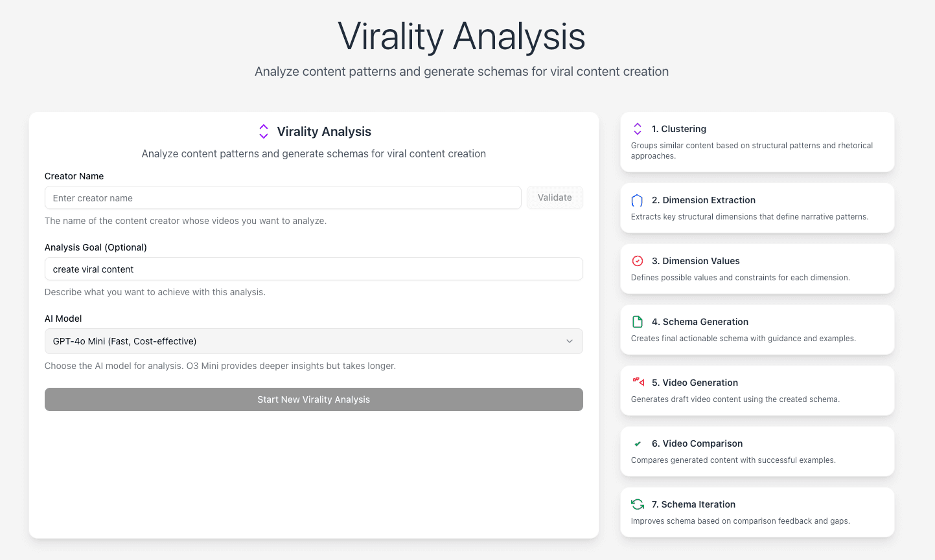Click the dropdown arrow in AI Model selector
The height and width of the screenshot is (560, 935).
pos(570,341)
